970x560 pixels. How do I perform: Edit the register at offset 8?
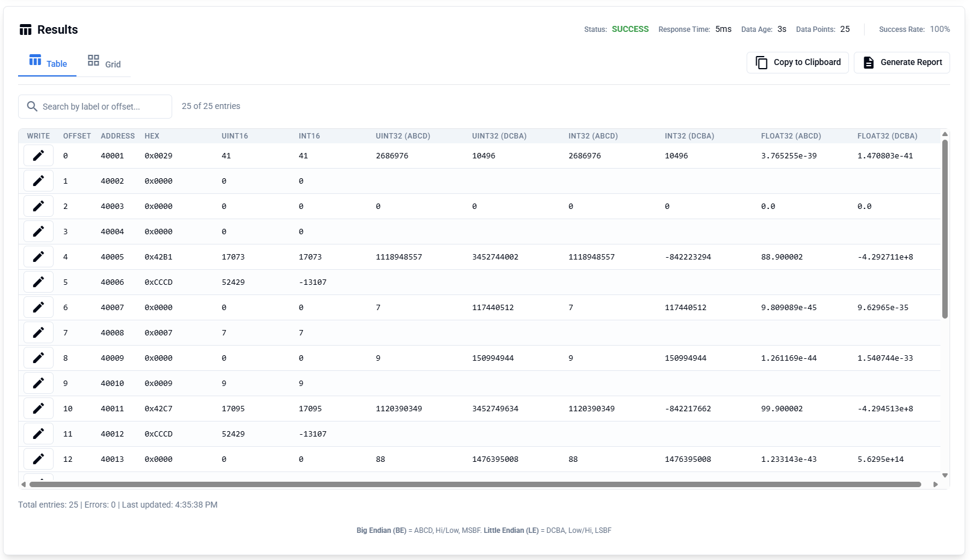[x=38, y=357]
